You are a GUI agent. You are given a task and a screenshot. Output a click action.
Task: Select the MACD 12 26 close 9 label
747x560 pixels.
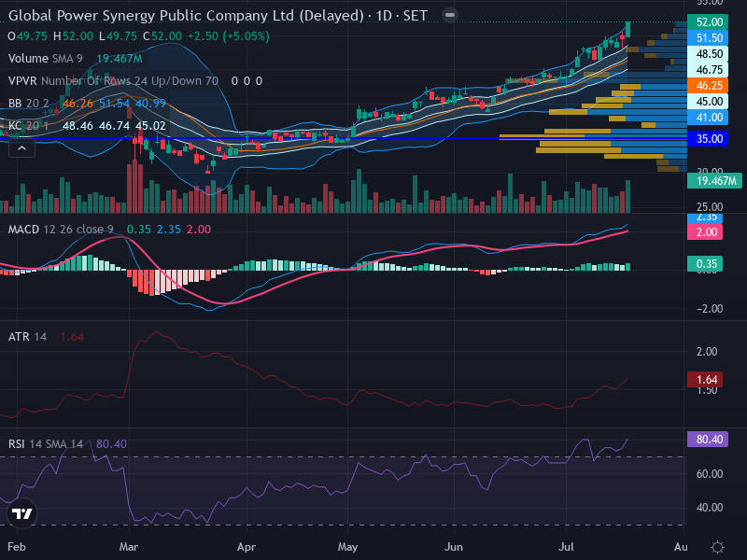61,230
